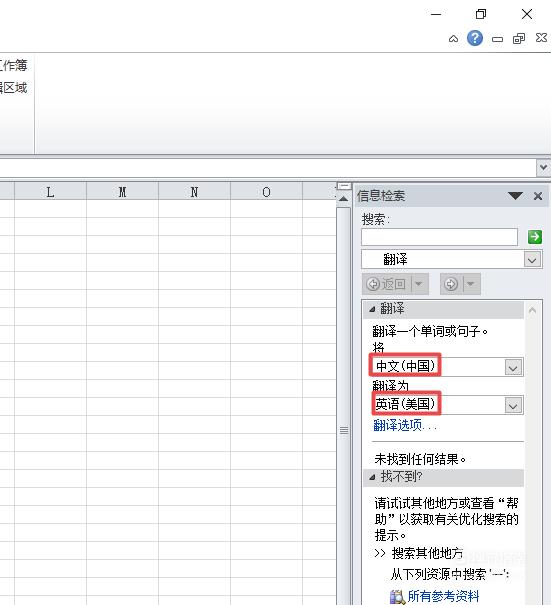Select column O header
This screenshot has width=551, height=605.
266,192
